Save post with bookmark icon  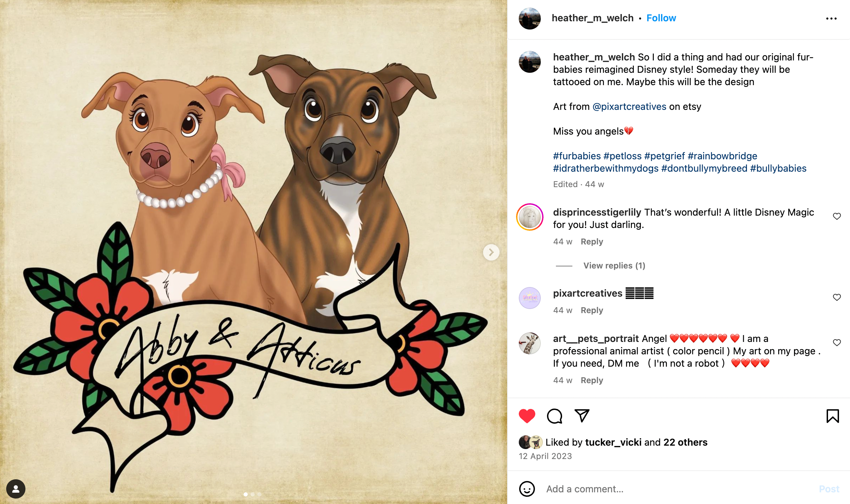(x=832, y=416)
